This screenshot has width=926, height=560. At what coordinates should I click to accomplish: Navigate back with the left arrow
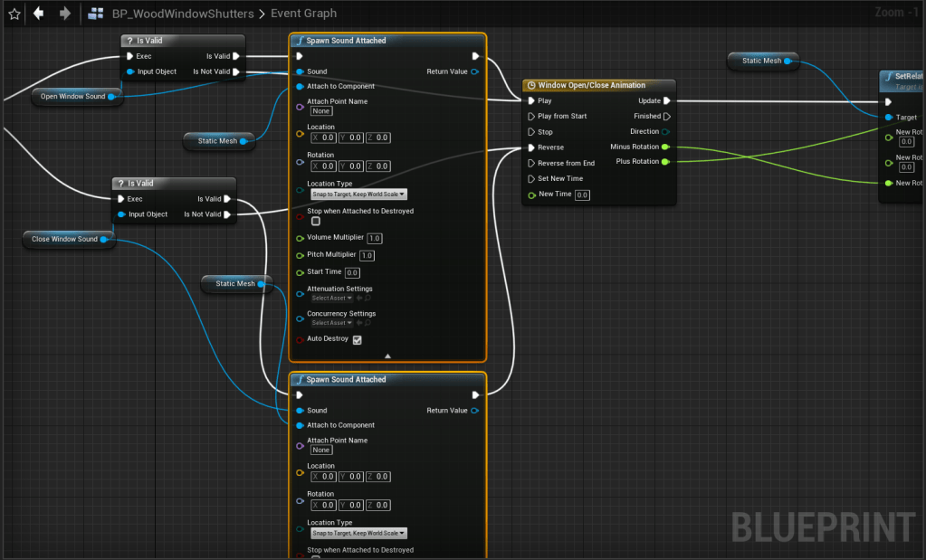pyautogui.click(x=38, y=14)
